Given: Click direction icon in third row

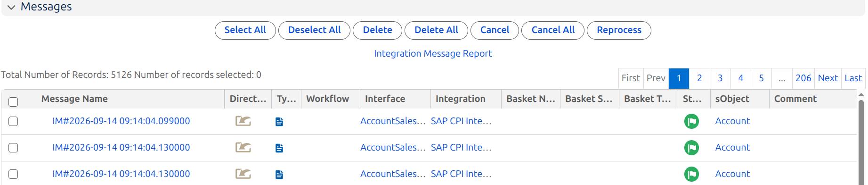Looking at the screenshot, I should [x=243, y=174].
